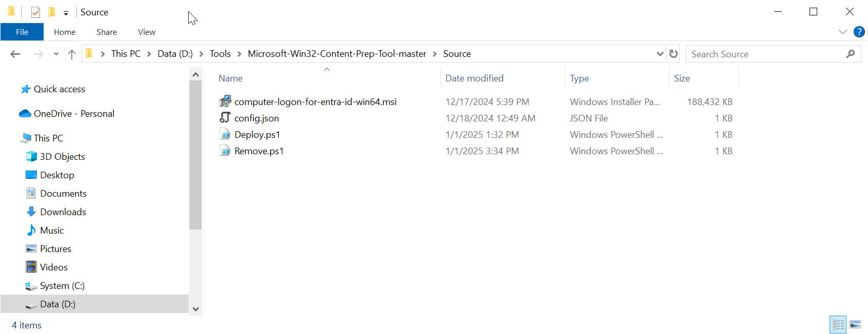
Task: Expand the ribbon with the chevron
Action: pos(842,32)
